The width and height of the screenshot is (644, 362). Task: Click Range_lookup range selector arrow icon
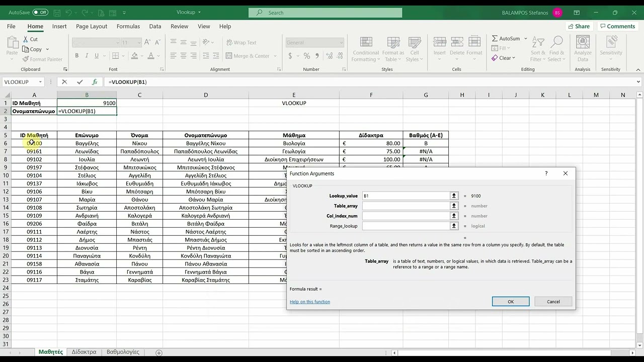454,226
